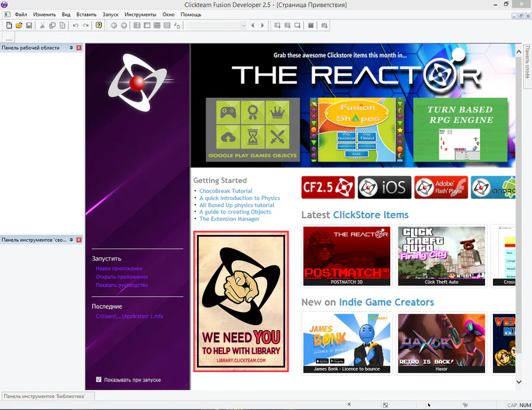This screenshot has height=410, width=532.
Task: Click the welcome page scroll-down arrow
Action: click(x=519, y=382)
